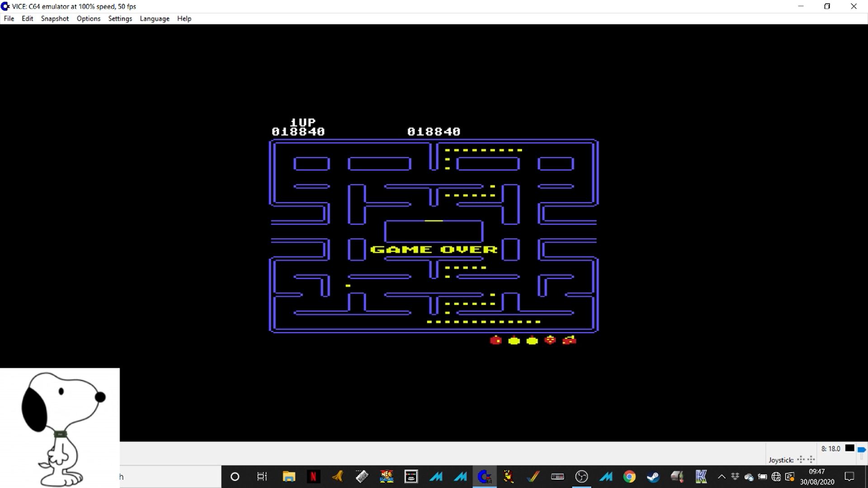Open the Snapshot menu

(x=55, y=19)
